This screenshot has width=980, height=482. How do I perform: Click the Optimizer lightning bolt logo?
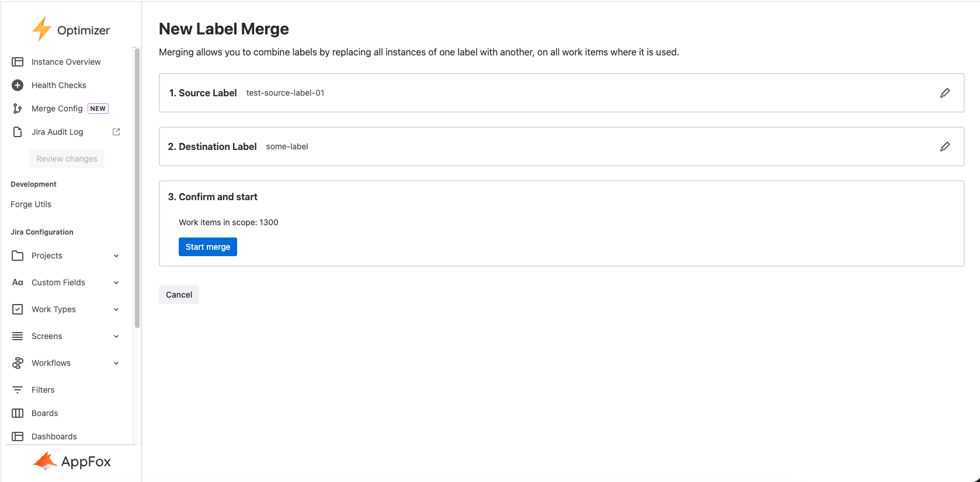(41, 29)
